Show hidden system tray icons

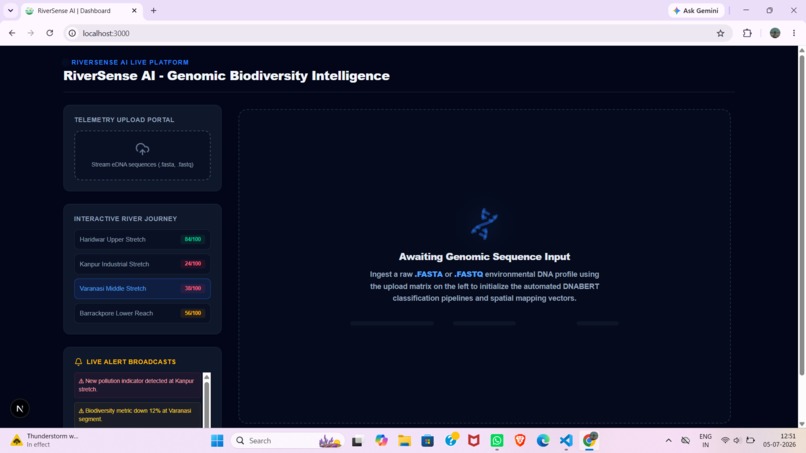(x=668, y=441)
